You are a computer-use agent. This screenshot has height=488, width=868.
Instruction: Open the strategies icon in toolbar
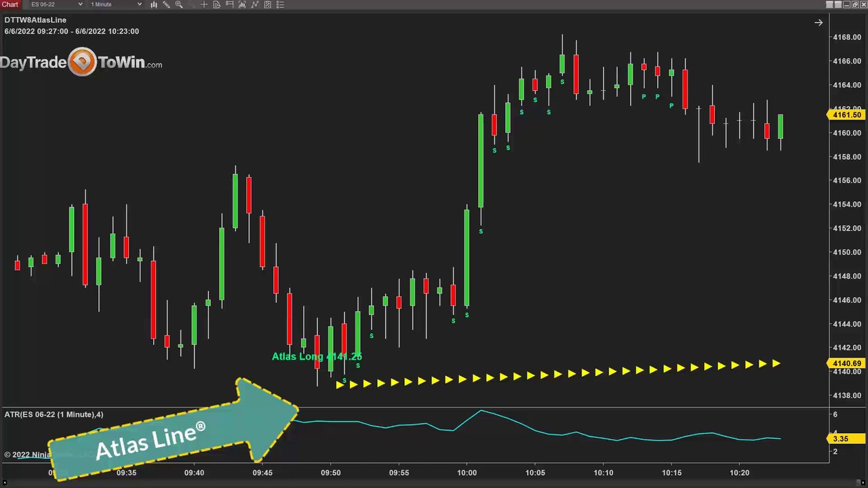[x=268, y=4]
